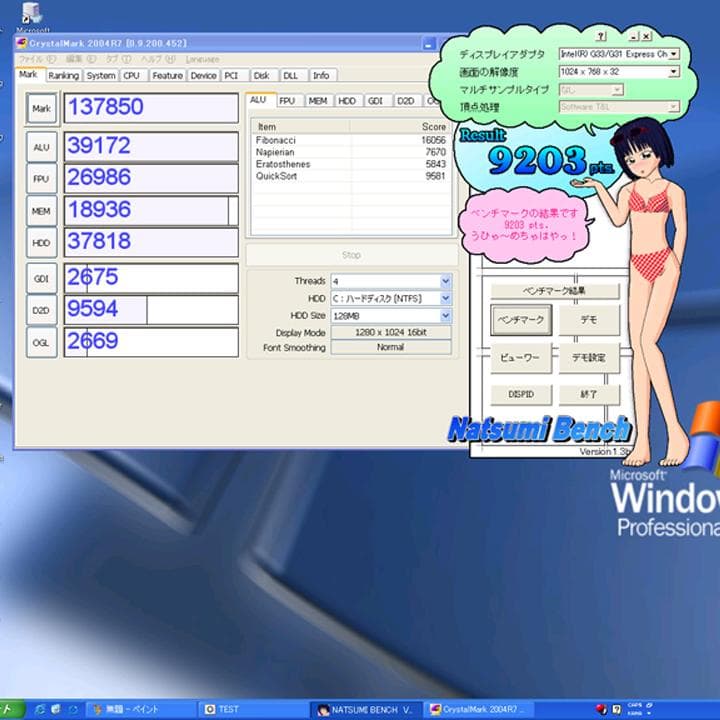
Task: Expand the HDD drive dropdown
Action: pyautogui.click(x=445, y=298)
